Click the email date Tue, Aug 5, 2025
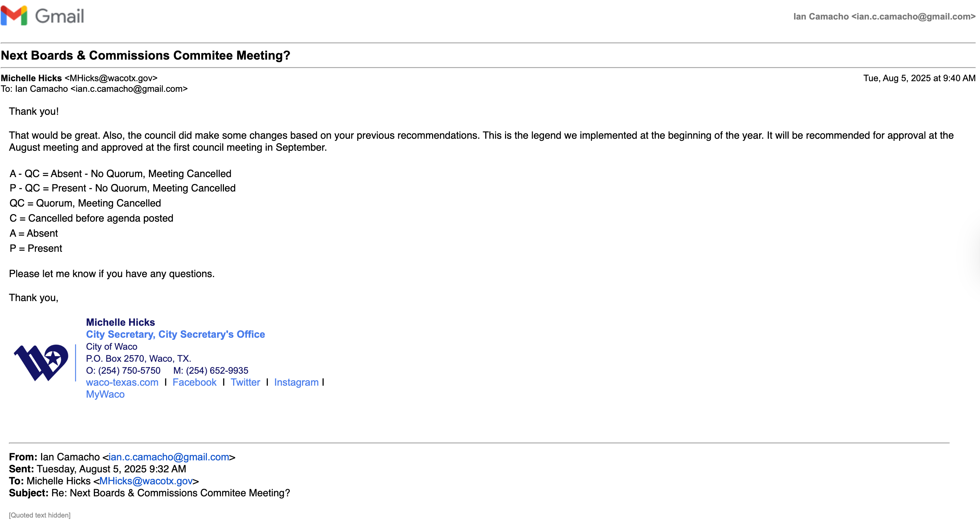The width and height of the screenshot is (980, 522). click(x=919, y=78)
